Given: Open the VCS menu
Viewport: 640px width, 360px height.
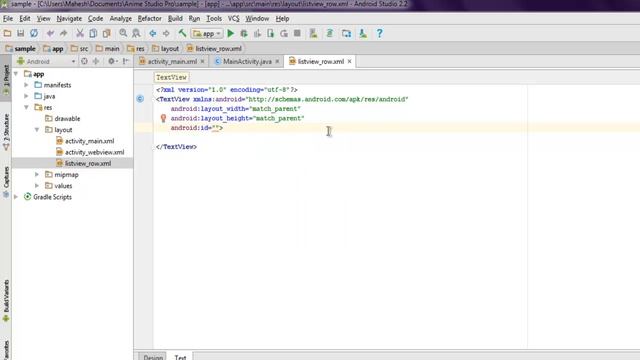Looking at the screenshot, I should pos(233,19).
